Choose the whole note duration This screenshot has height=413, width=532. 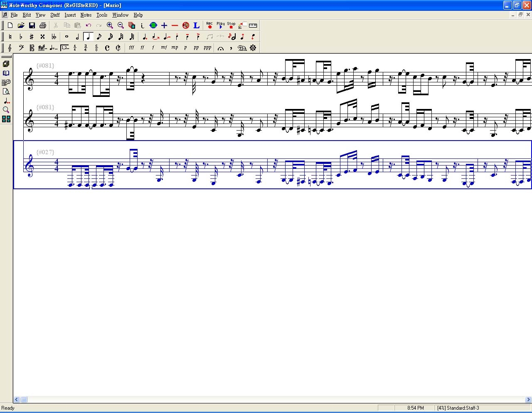tap(66, 37)
